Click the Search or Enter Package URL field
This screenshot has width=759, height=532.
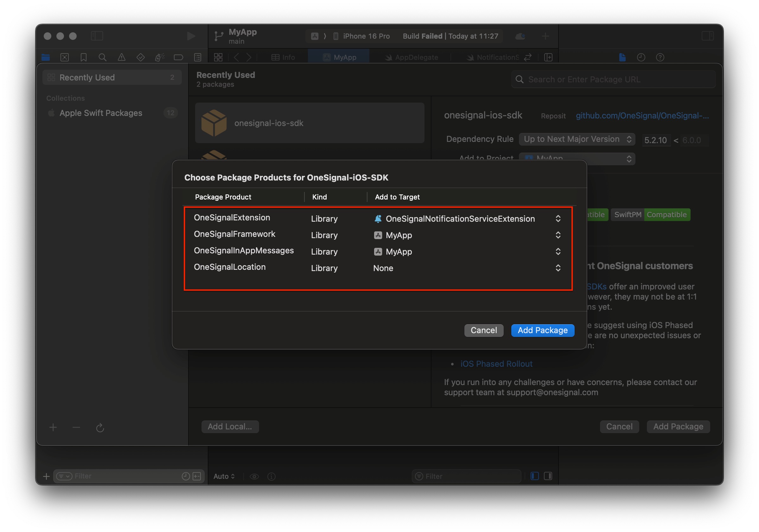(613, 79)
